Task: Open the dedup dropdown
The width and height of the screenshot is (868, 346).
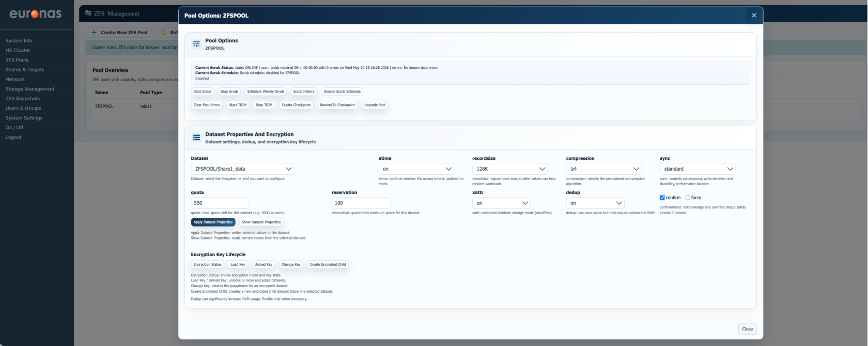Action: click(595, 203)
